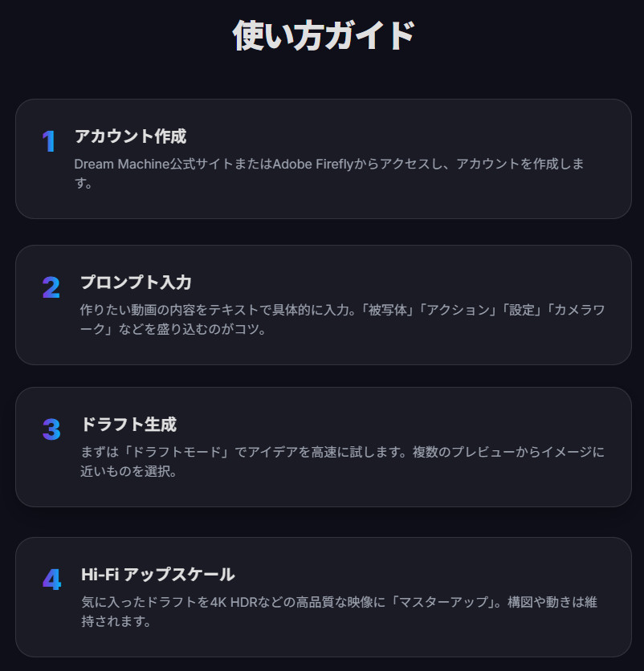The width and height of the screenshot is (644, 671).
Task: Click the Adobe Firefly text in step 1
Action: (314, 164)
